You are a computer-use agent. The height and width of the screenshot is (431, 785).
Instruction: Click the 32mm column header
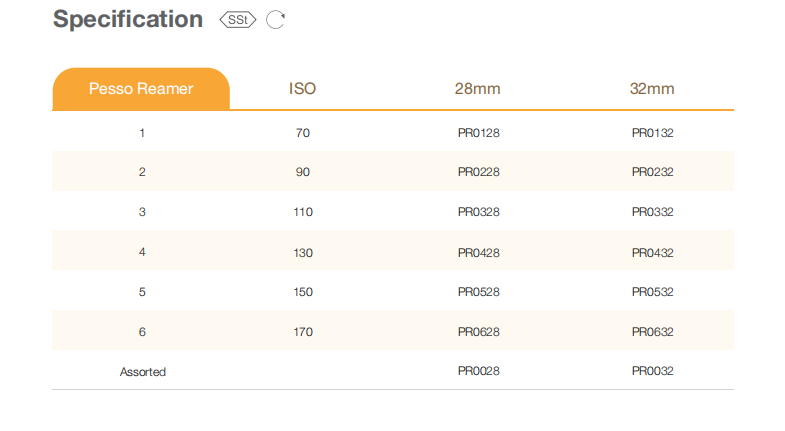coord(652,89)
